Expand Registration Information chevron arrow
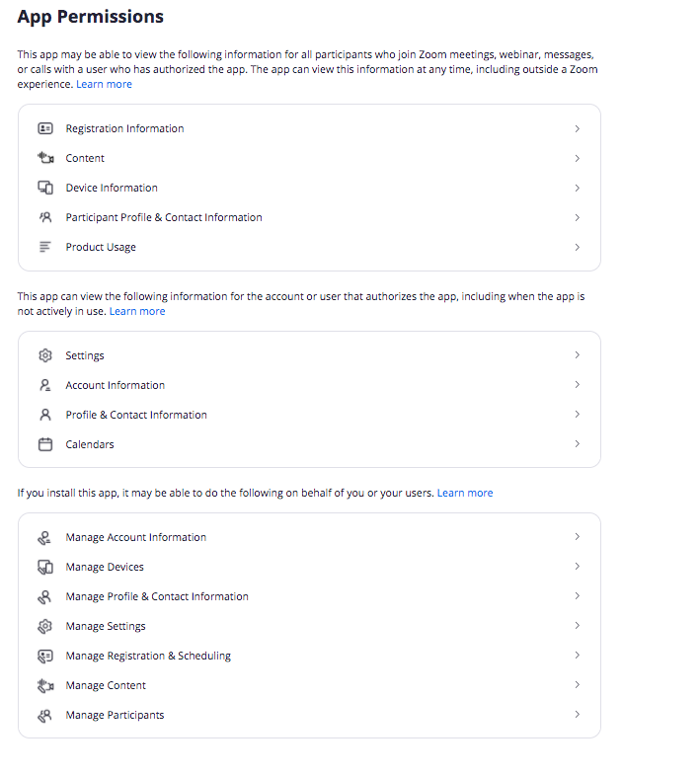Screen dimensions: 700x776 click(x=578, y=128)
